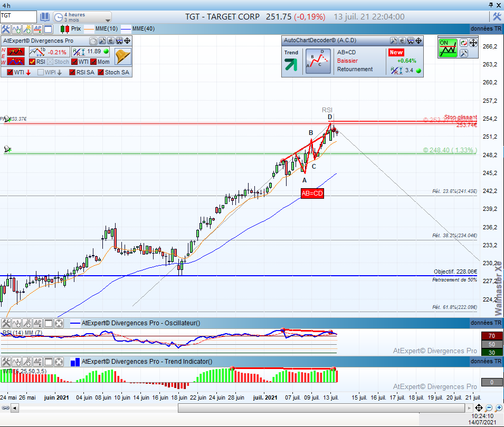Screen dimensions: 504x427
Task: Click the Trend up-arrow in AutoChartDecoder
Action: coord(291,64)
